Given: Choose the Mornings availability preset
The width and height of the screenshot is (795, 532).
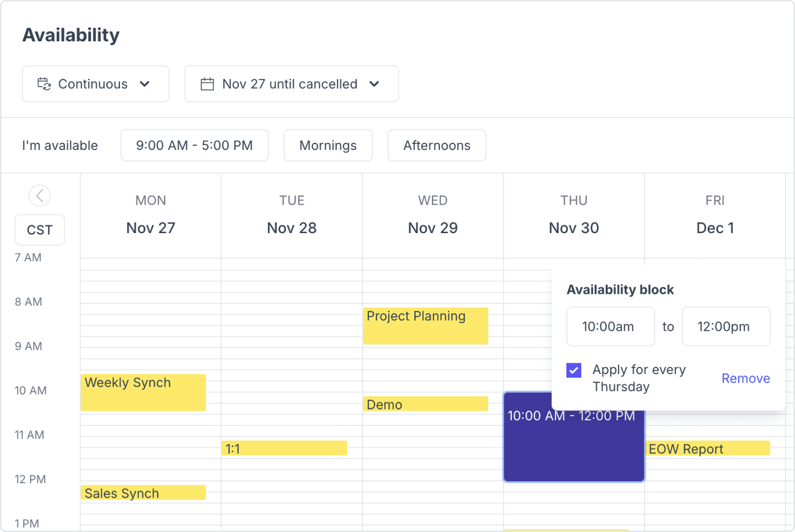Looking at the screenshot, I should tap(328, 145).
